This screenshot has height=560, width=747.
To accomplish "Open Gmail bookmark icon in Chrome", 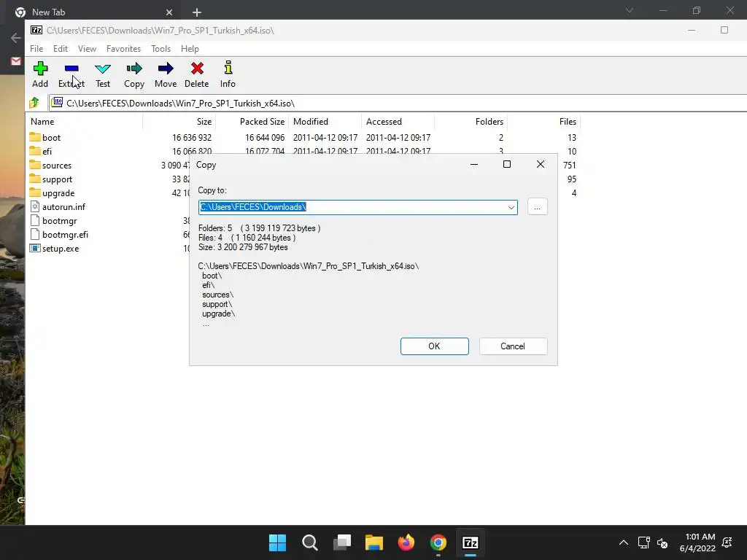I will tap(16, 61).
